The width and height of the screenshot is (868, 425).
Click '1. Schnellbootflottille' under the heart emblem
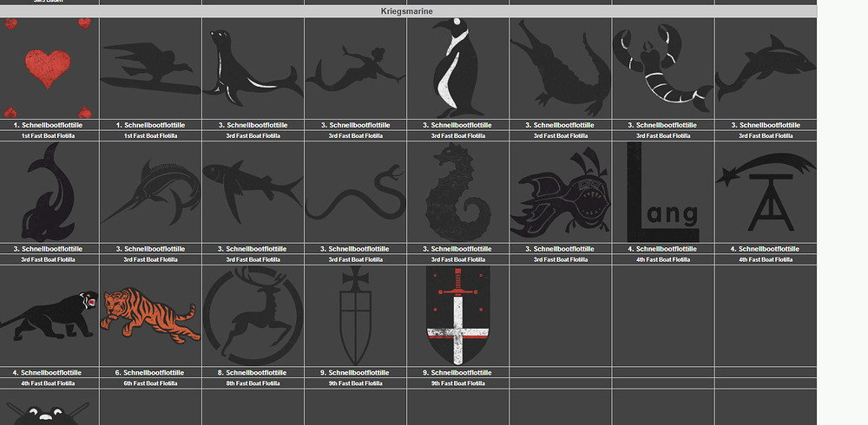[48, 125]
